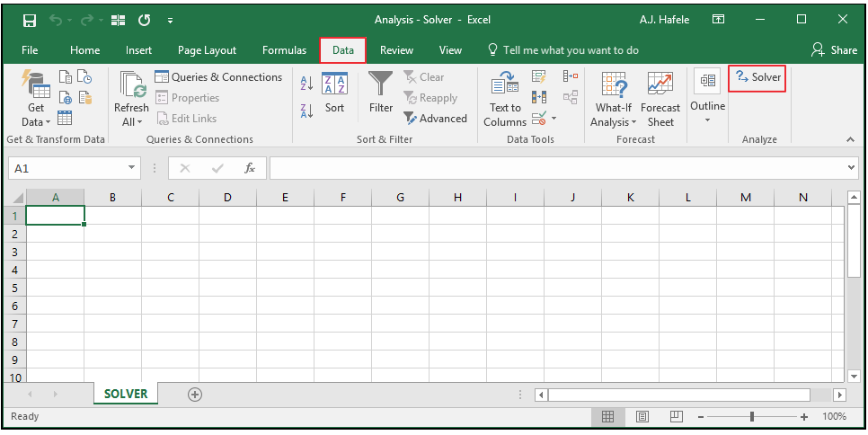Save the workbook from the quick access toolbar
Viewport: 868px width, 435px height.
tap(30, 21)
